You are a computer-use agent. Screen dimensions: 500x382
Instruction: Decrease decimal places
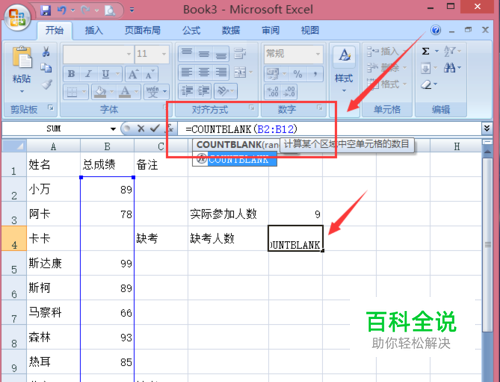tap(289, 92)
